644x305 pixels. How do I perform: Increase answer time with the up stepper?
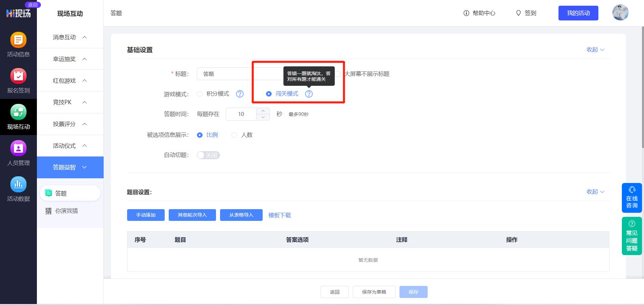tap(264, 111)
